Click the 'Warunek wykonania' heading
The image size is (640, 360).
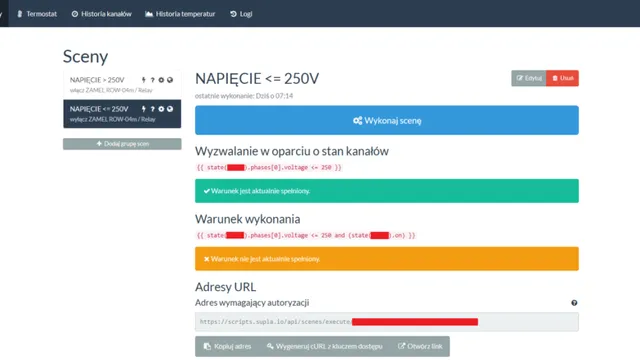[x=247, y=219]
